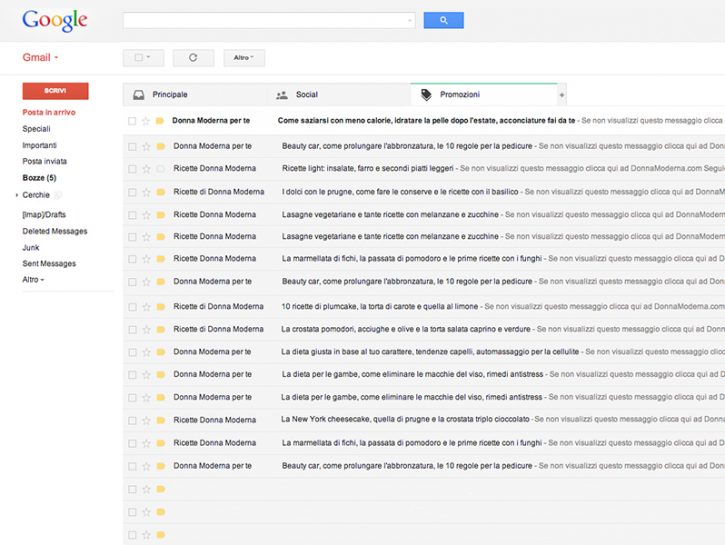Star the '10 ricette di plumcake' email
The image size is (725, 545).
point(146,307)
